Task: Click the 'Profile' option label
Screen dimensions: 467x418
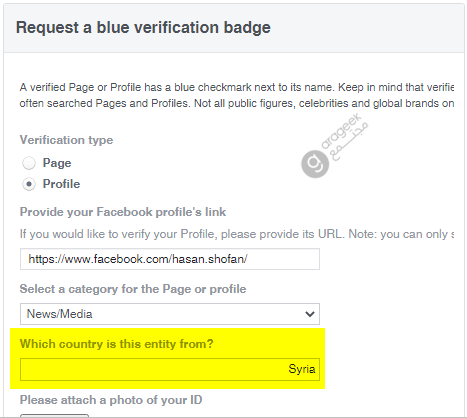Action: pos(61,184)
